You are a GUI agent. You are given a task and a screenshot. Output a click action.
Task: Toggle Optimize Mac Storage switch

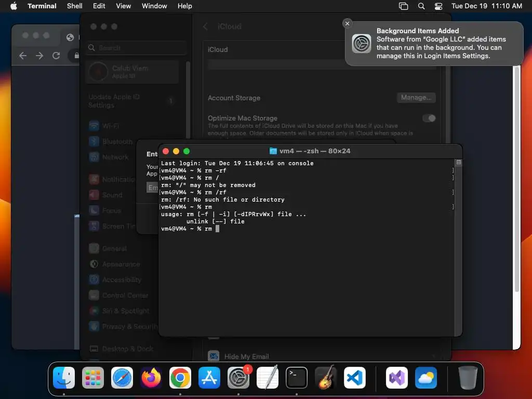click(x=429, y=118)
